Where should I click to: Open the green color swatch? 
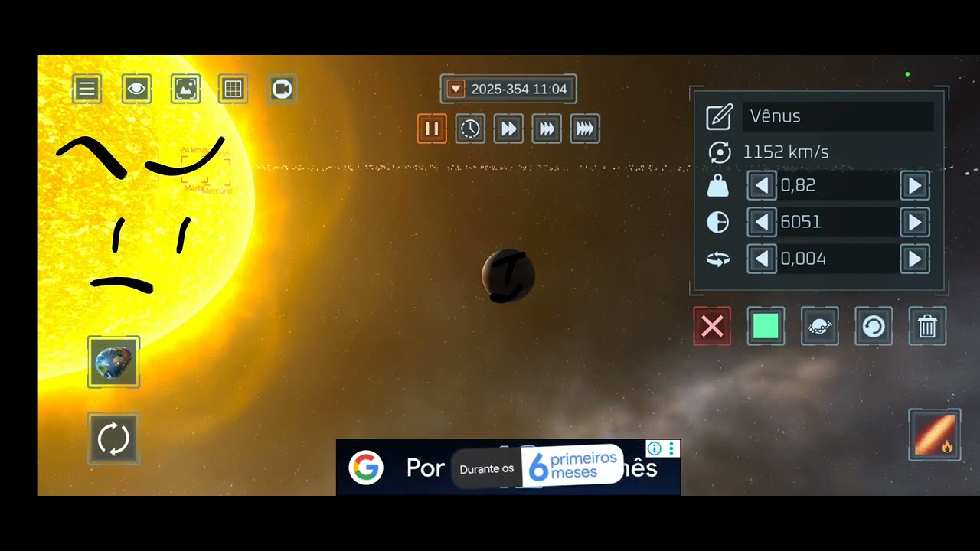click(x=766, y=326)
